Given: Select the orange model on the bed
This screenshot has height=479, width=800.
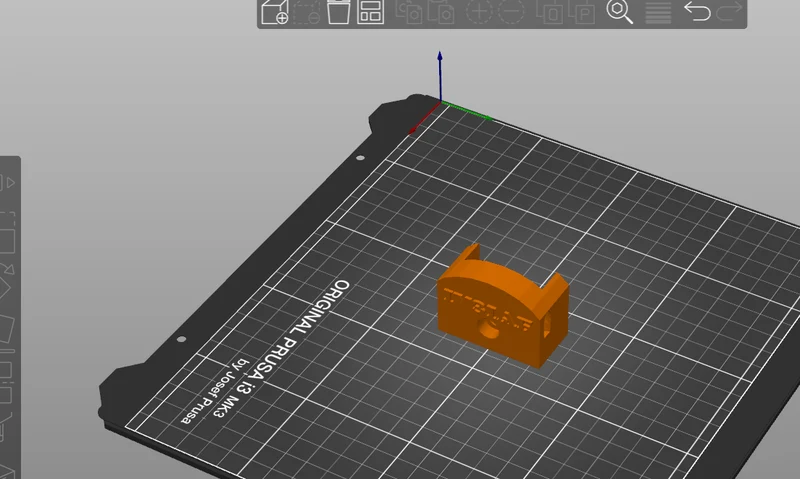Looking at the screenshot, I should click(x=503, y=306).
